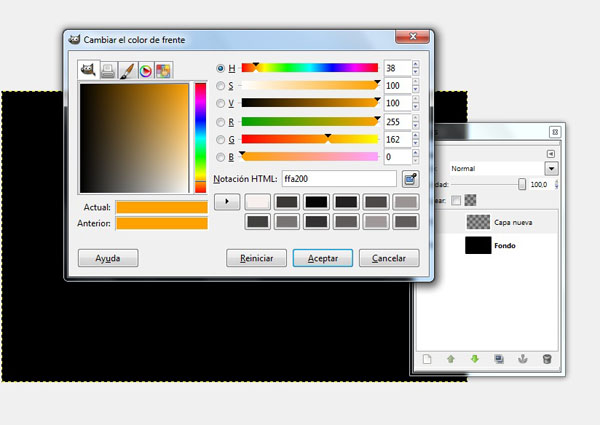The width and height of the screenshot is (600, 425).
Task: Anchor the floating layer icon
Action: click(523, 359)
